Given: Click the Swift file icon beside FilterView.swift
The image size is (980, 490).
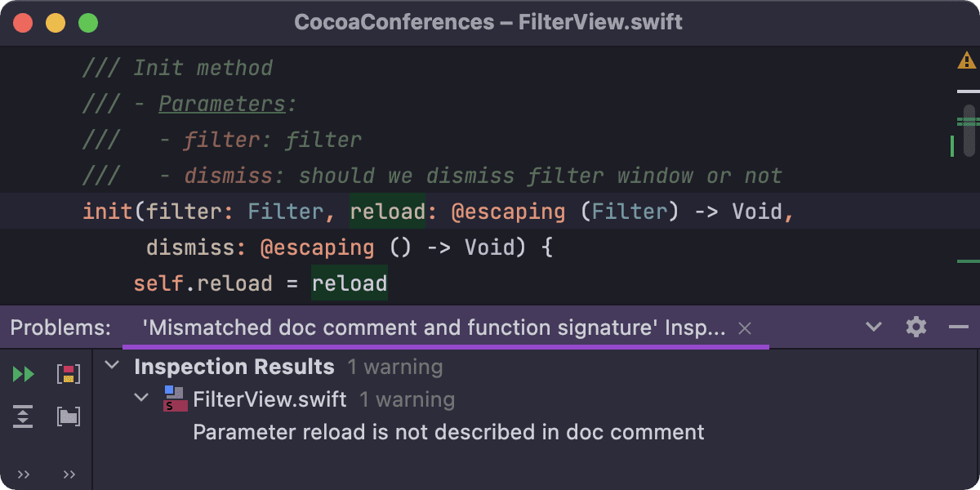Looking at the screenshot, I should tap(176, 399).
